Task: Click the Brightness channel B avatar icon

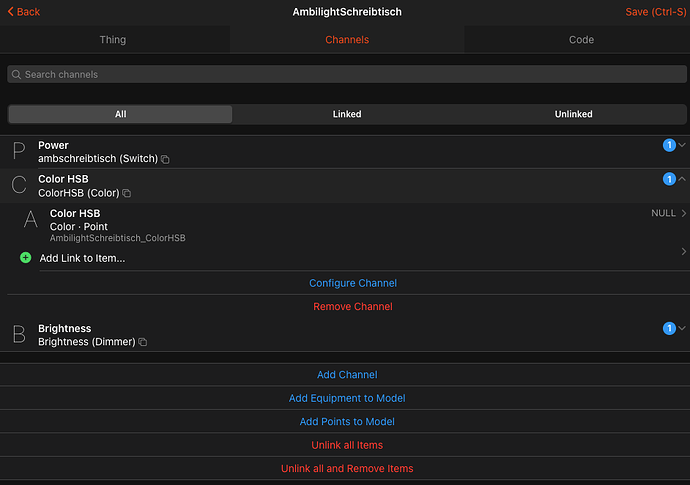Action: pyautogui.click(x=19, y=335)
